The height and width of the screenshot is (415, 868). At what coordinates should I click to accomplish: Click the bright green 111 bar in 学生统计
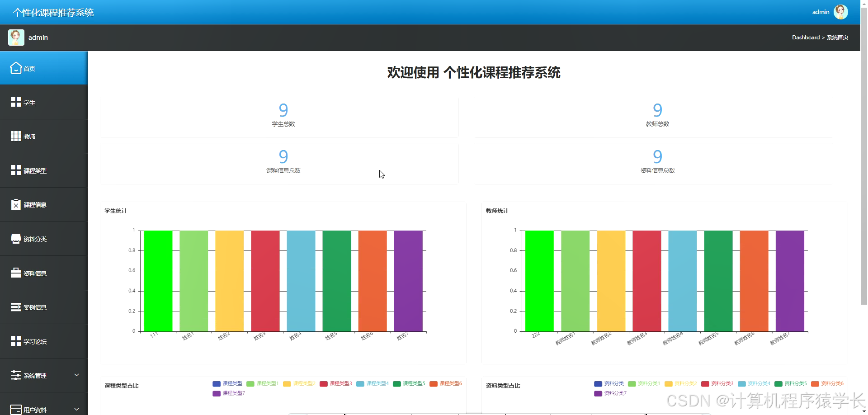pyautogui.click(x=158, y=281)
